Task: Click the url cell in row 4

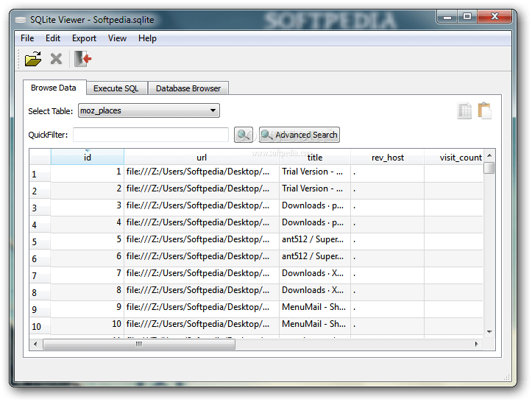Action: (x=202, y=223)
